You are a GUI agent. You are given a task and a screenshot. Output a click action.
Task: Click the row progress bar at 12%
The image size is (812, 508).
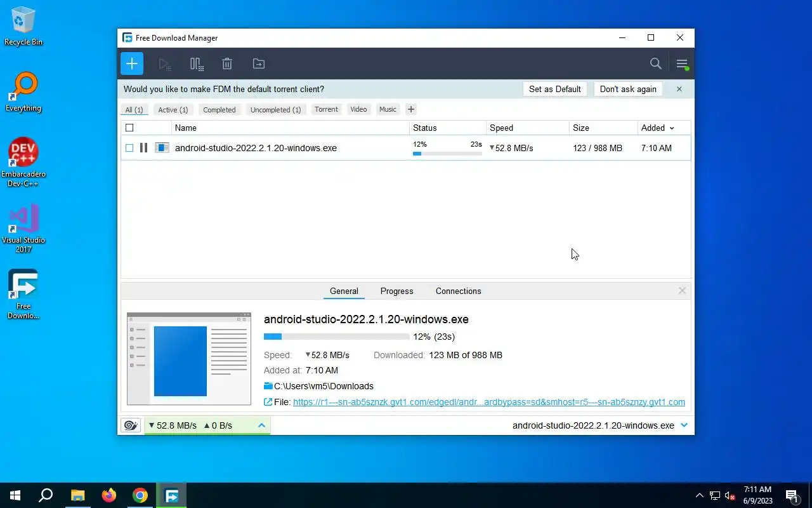pos(447,153)
